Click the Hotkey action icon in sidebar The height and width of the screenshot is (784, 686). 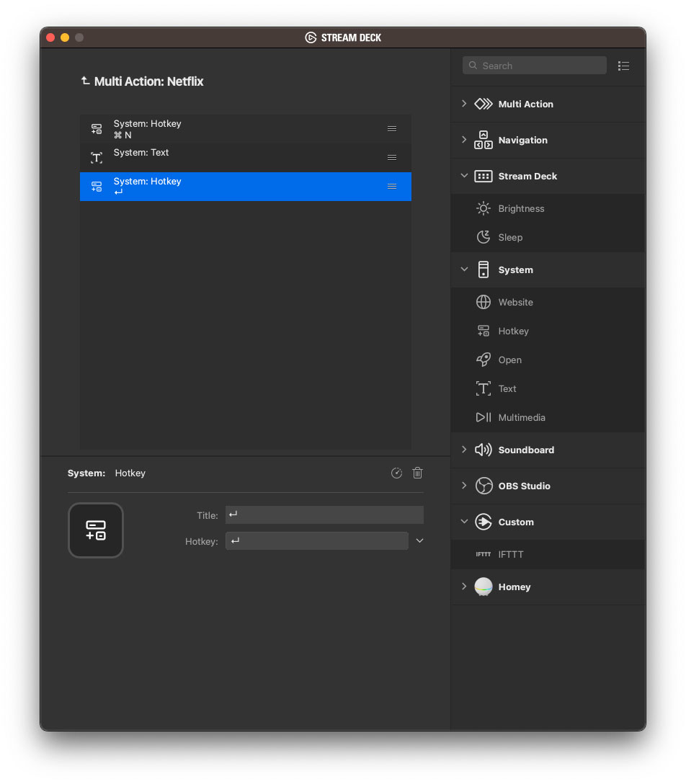click(x=484, y=331)
